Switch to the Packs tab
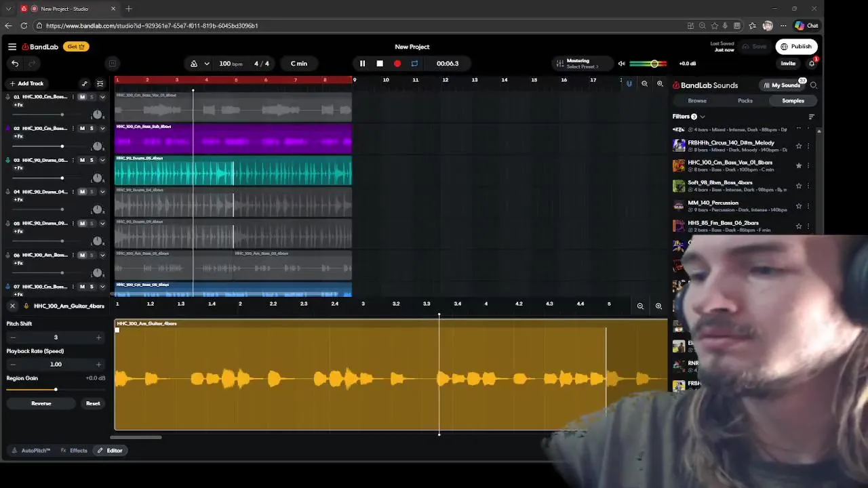 (x=745, y=101)
